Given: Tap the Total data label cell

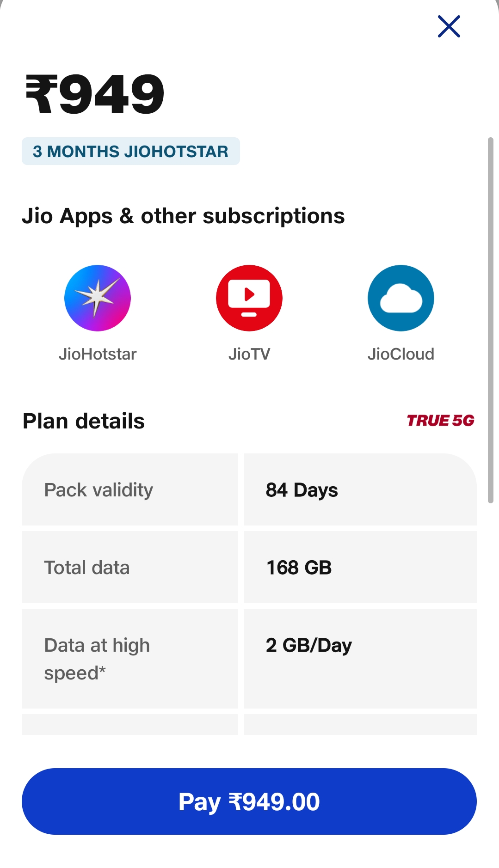Looking at the screenshot, I should (130, 568).
